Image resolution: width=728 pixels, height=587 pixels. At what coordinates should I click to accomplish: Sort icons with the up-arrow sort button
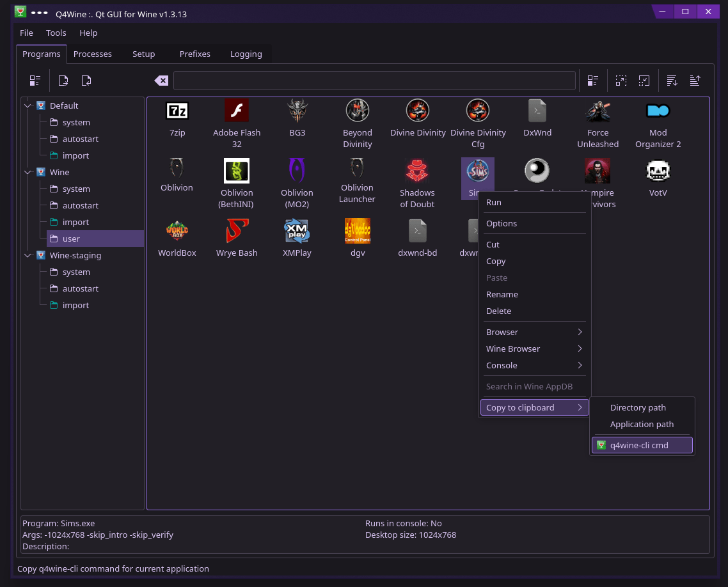pos(695,81)
